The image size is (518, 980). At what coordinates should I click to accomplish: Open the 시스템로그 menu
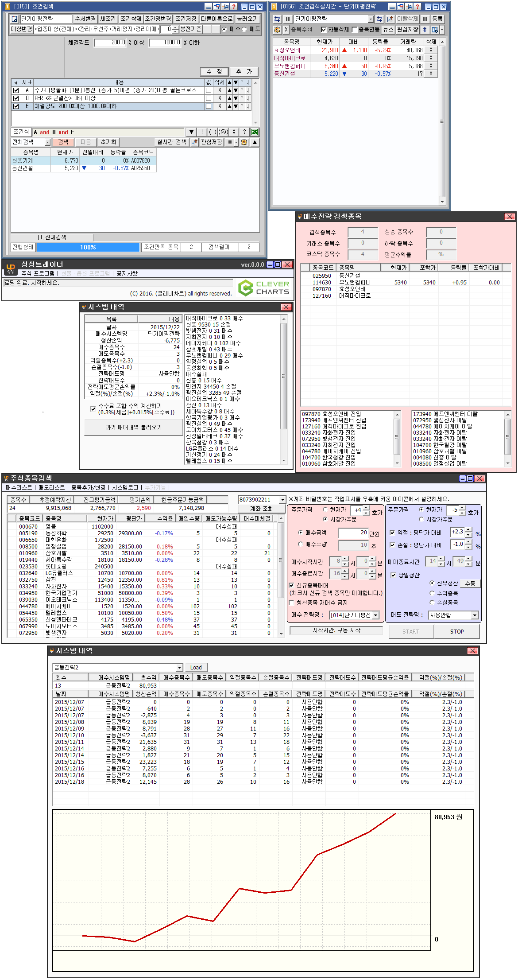coord(125,487)
